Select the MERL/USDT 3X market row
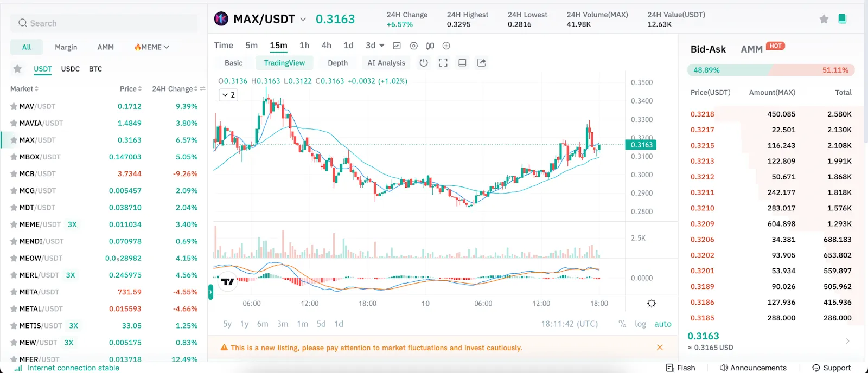 click(104, 275)
